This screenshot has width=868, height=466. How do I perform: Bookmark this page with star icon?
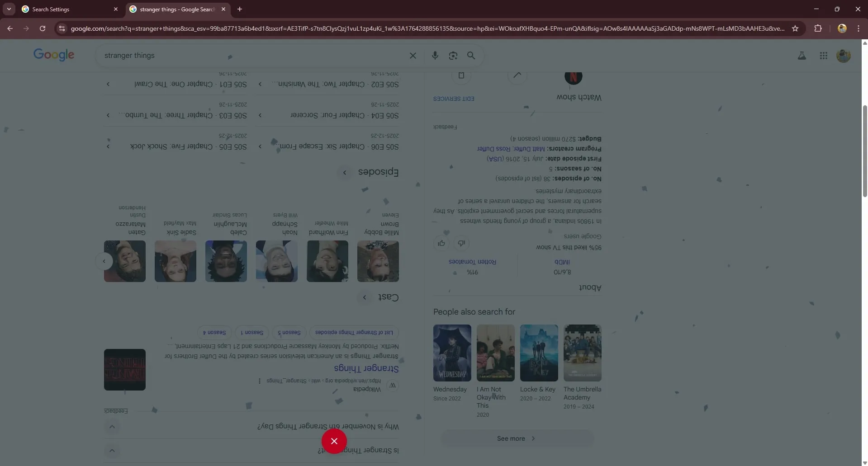pos(795,28)
